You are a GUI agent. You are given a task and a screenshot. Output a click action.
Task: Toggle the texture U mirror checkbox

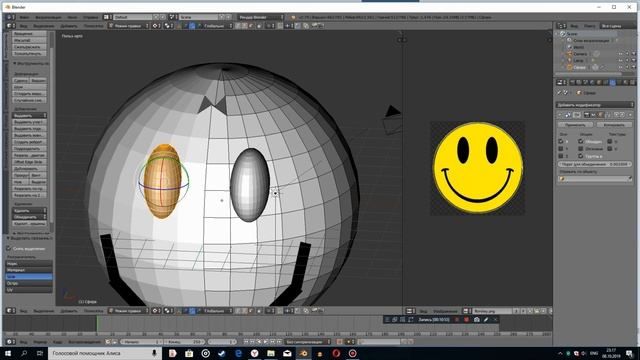point(609,141)
